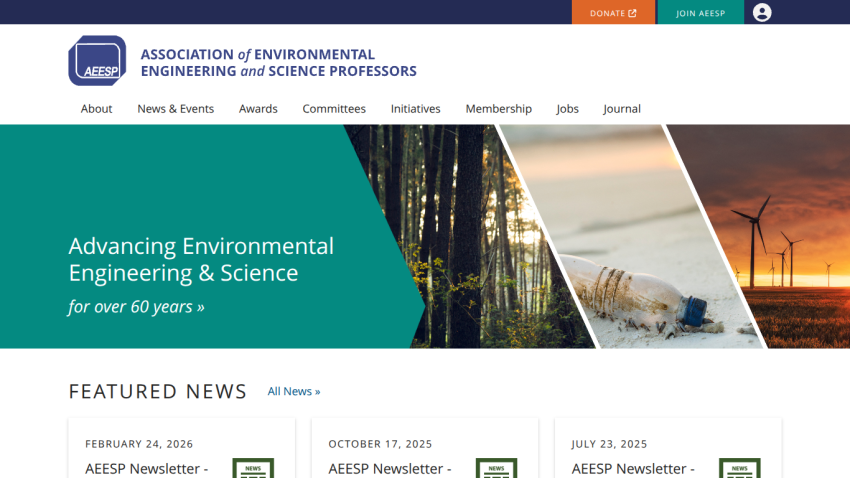Open July 23, 2025 AEESP Newsletter
This screenshot has height=478, width=850.
633,469
